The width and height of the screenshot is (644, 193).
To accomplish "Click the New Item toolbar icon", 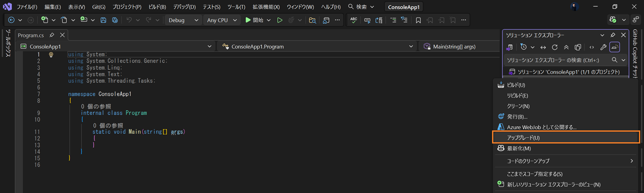I will [44, 20].
